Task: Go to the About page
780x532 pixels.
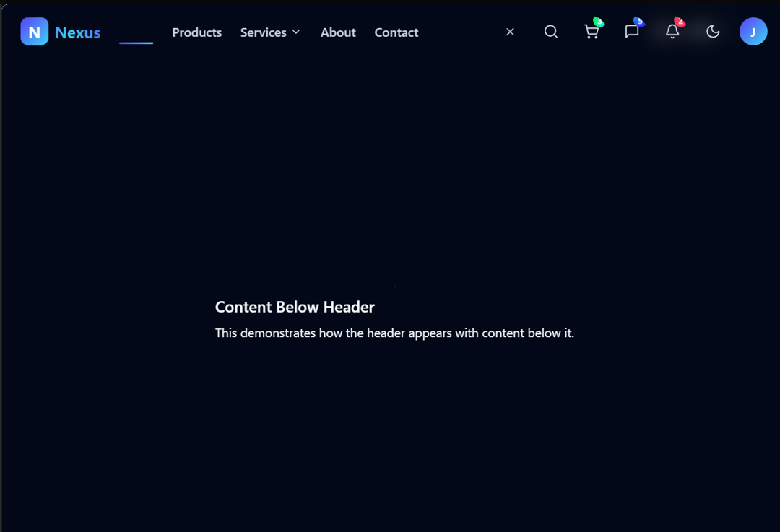Action: 338,32
